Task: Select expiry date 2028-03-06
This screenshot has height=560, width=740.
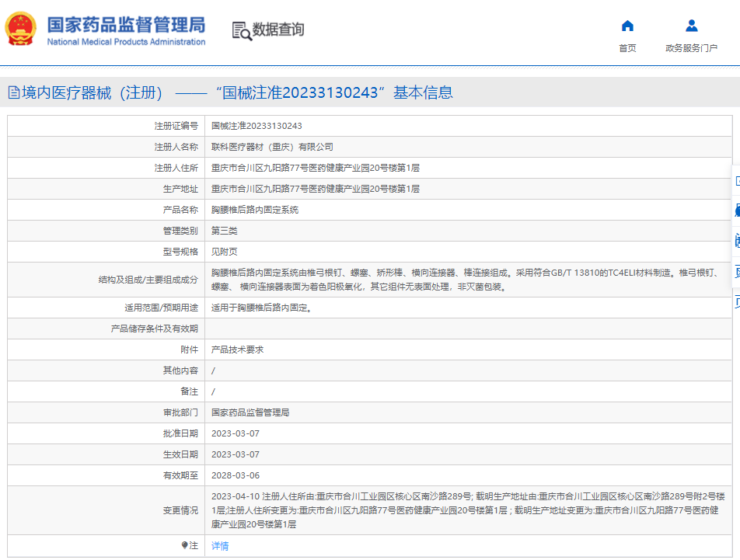Action: 235,475
